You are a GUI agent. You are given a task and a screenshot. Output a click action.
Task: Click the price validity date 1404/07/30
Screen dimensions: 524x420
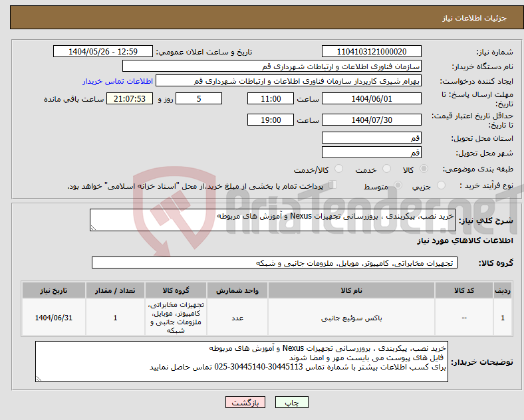click(x=371, y=120)
